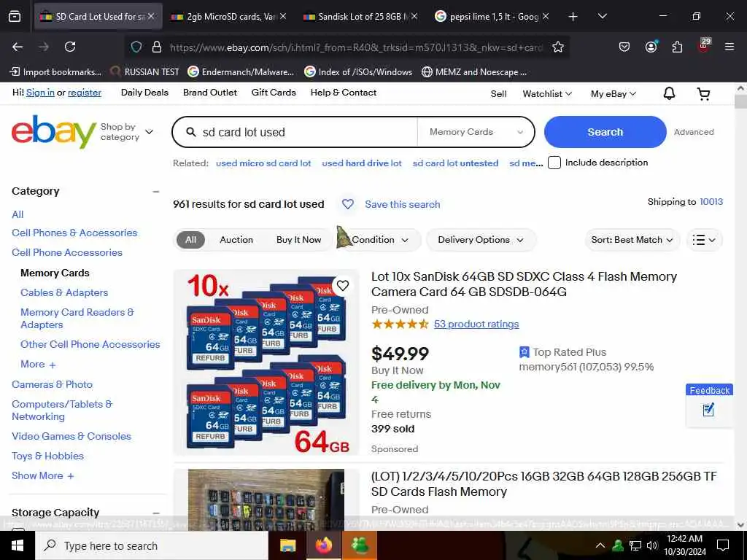This screenshot has height=560, width=747.
Task: Collapse the Category section
Action: 156,192
